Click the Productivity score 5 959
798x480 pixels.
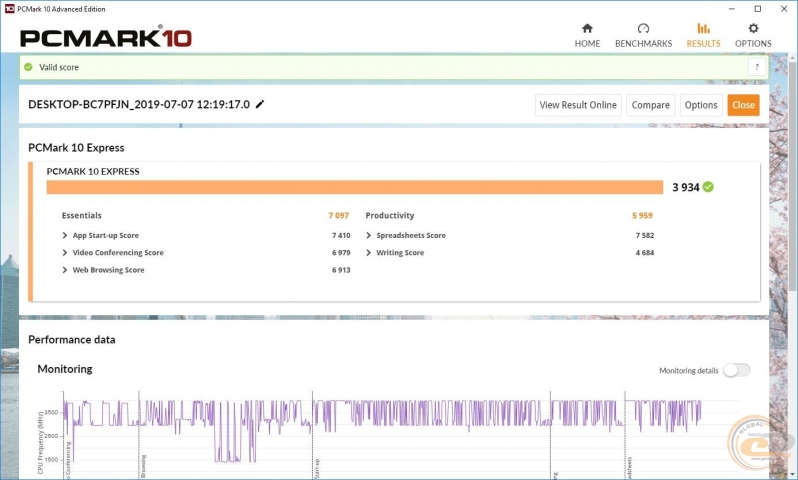pos(642,215)
